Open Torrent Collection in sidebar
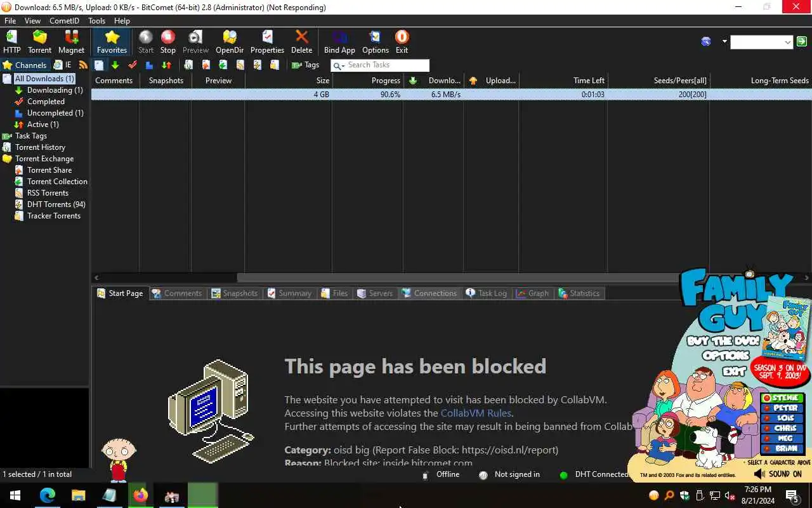The height and width of the screenshot is (508, 812). [x=57, y=182]
